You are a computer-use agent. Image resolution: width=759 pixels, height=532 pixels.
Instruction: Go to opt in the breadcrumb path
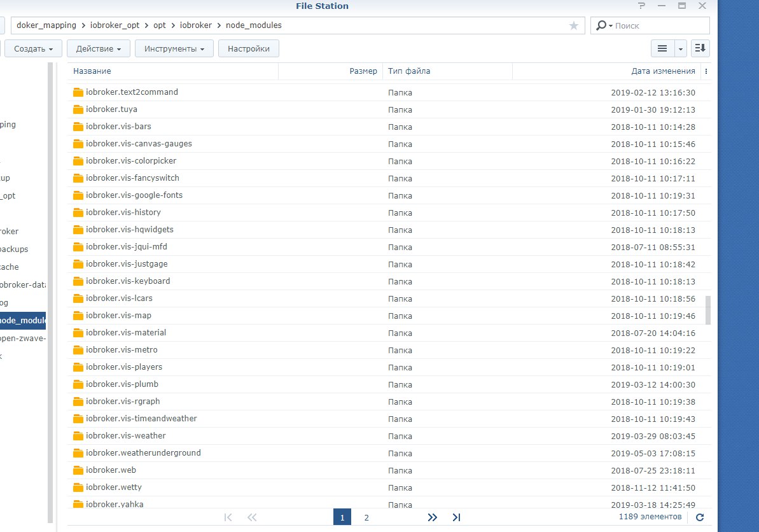coord(160,25)
